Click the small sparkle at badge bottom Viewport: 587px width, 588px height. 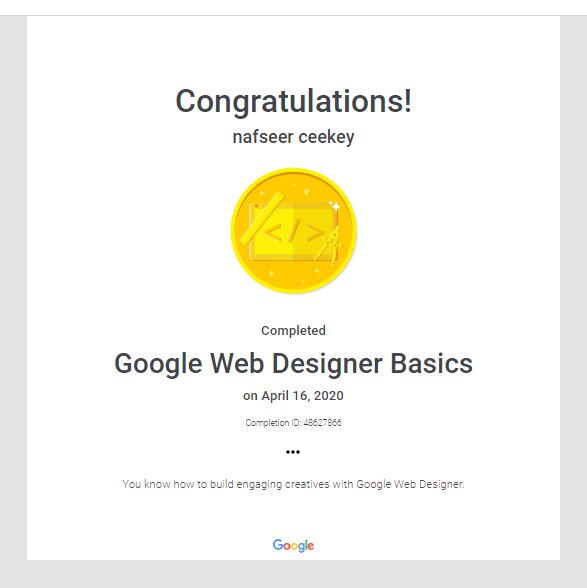pos(303,280)
